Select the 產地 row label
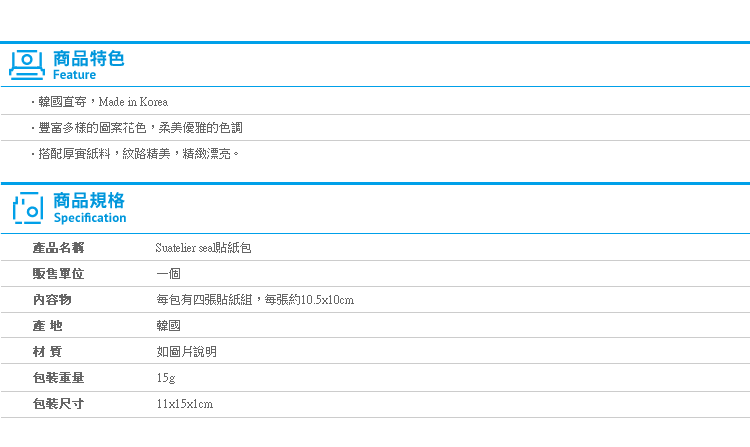Screen dimensions: 750x447 (x=47, y=326)
